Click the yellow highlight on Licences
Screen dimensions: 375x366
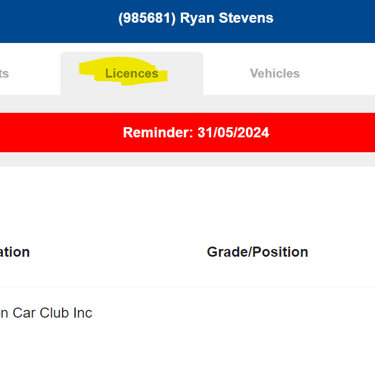pyautogui.click(x=123, y=72)
